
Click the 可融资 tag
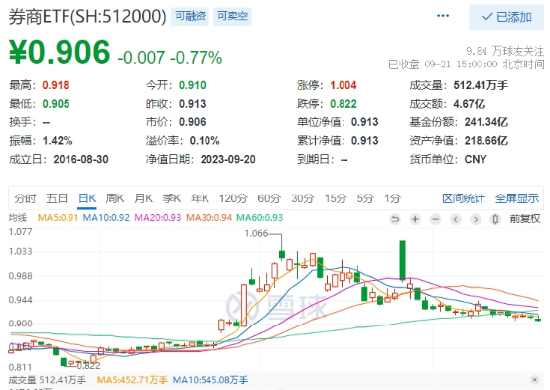coord(190,16)
